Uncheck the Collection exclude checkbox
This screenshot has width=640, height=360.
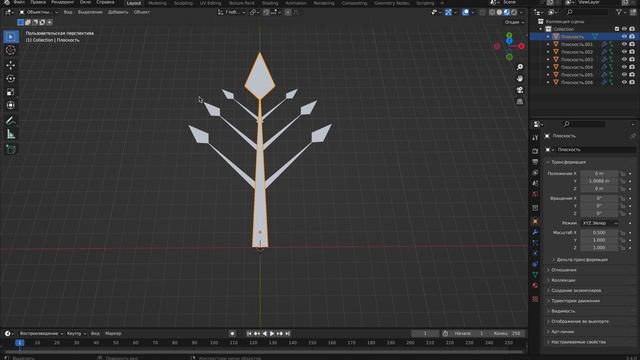coord(617,29)
